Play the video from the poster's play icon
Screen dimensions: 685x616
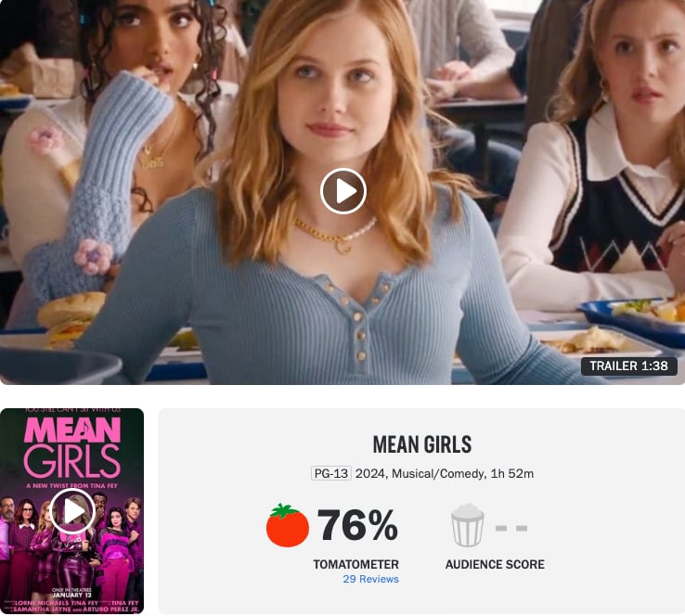point(72,511)
